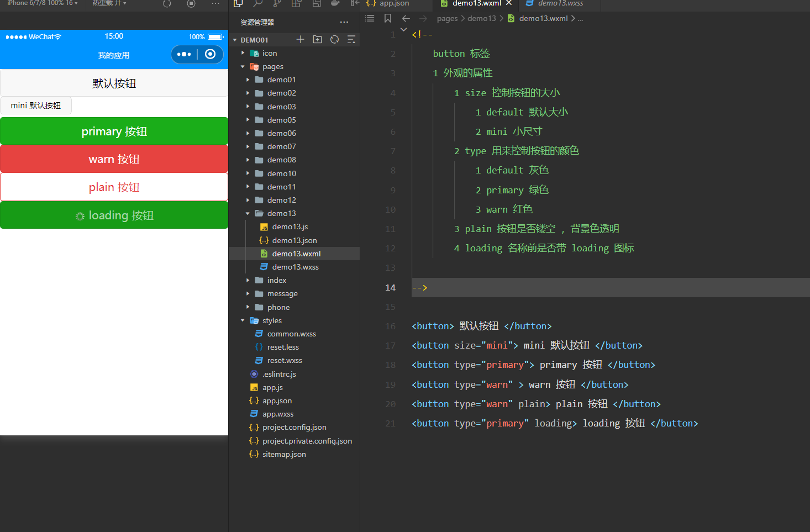810x532 pixels.
Task: Open the file explorer sidebar icon
Action: (x=238, y=3)
